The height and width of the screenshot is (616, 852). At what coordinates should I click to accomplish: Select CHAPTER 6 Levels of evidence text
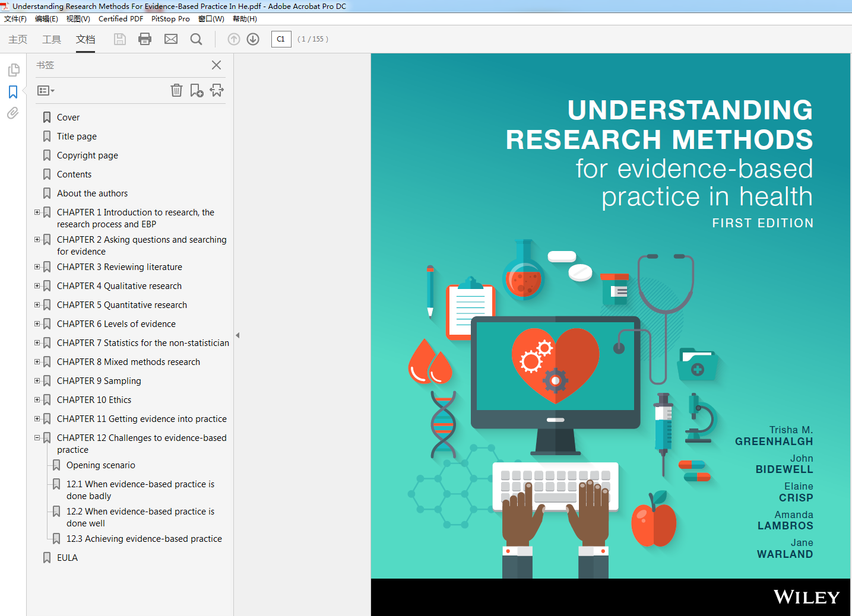116,324
